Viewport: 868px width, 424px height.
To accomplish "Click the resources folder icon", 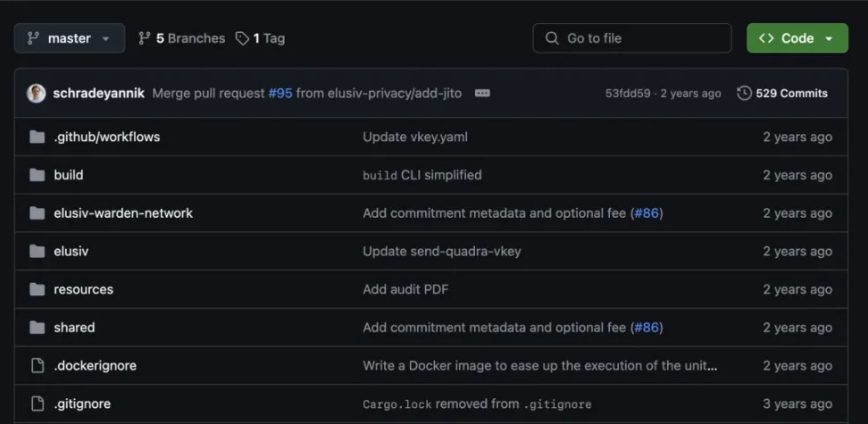I will click(37, 290).
